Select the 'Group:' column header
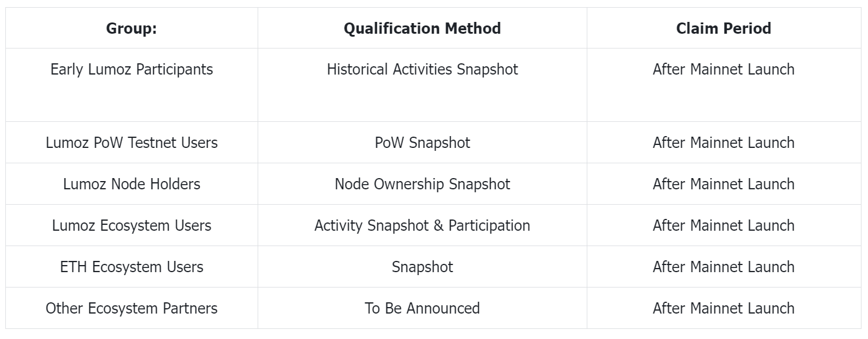The height and width of the screenshot is (339, 868). coord(132,28)
